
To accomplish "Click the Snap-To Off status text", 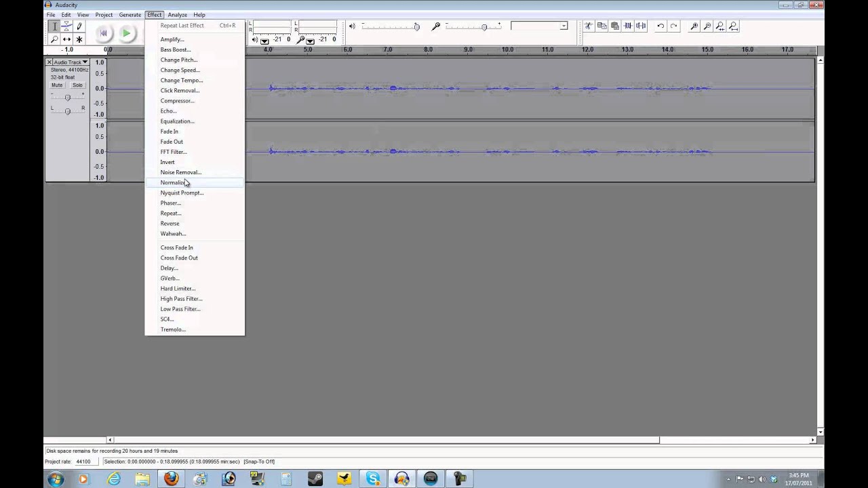I will click(x=259, y=462).
